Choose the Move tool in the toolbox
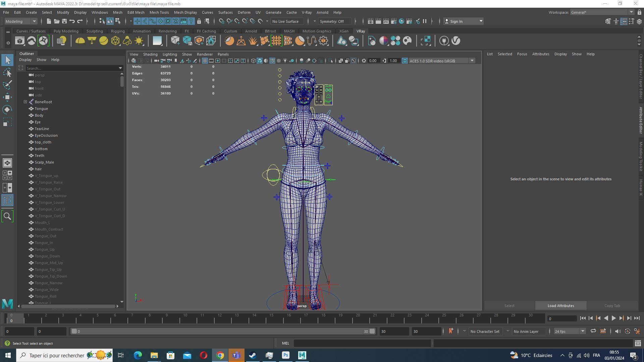 7,97
